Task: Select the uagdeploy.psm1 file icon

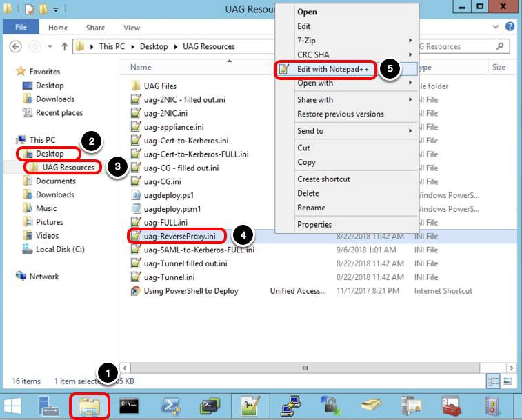Action: pos(136,209)
